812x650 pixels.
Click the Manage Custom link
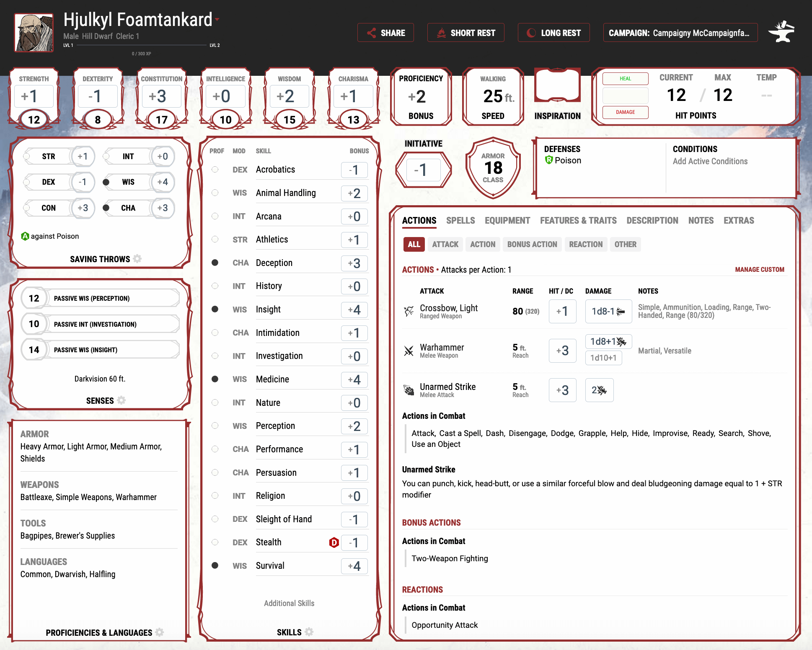[759, 270]
